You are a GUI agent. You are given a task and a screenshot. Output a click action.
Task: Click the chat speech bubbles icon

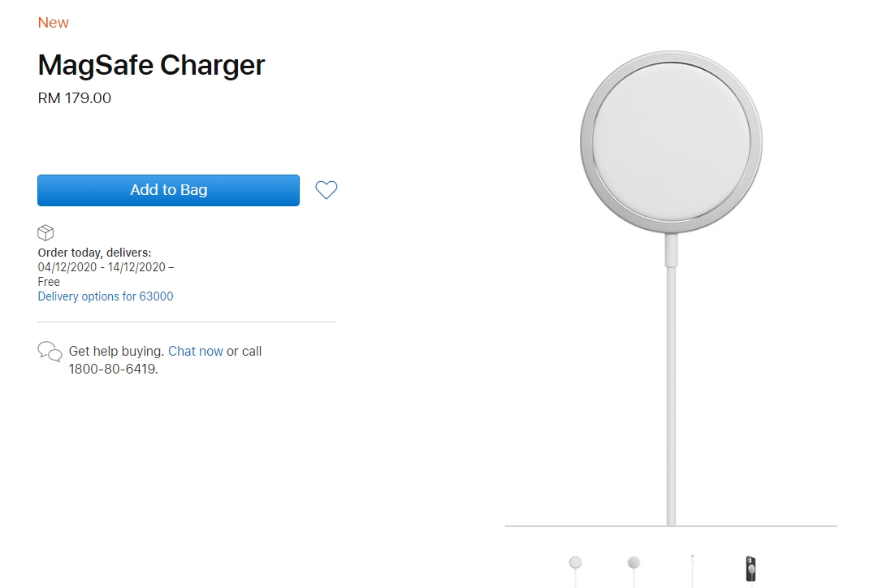pyautogui.click(x=50, y=352)
